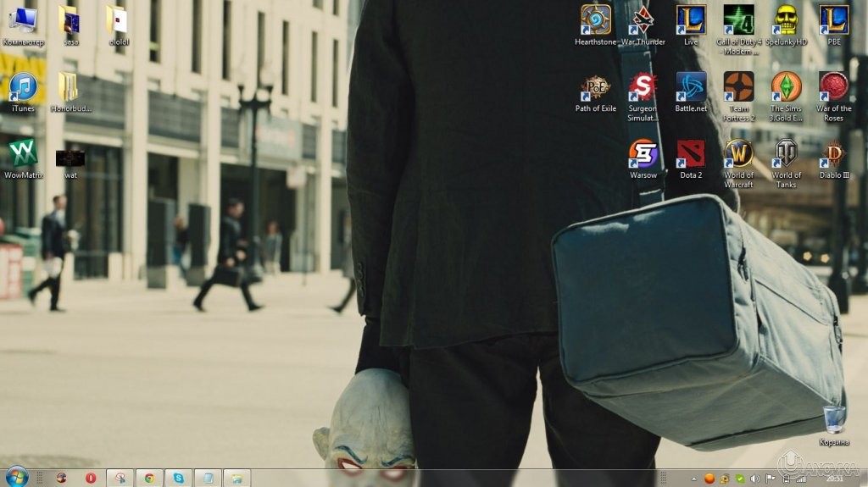The image size is (868, 487).
Task: Click Google Chrome in the taskbar
Action: pyautogui.click(x=149, y=478)
